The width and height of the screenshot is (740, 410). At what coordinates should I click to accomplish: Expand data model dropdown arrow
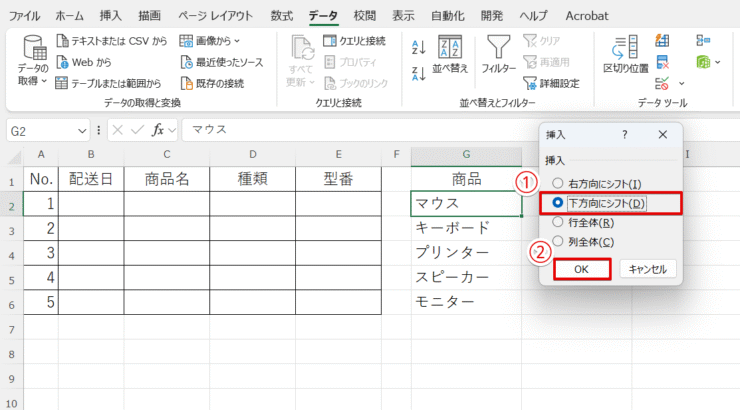pyautogui.click(x=718, y=62)
